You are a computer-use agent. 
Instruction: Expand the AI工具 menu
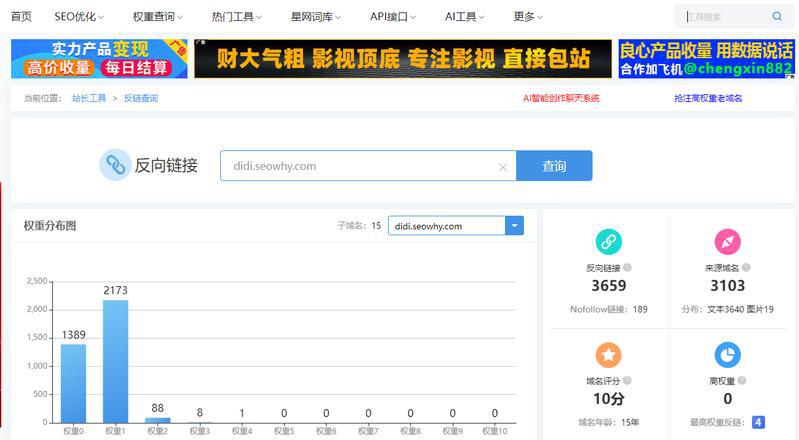click(464, 17)
